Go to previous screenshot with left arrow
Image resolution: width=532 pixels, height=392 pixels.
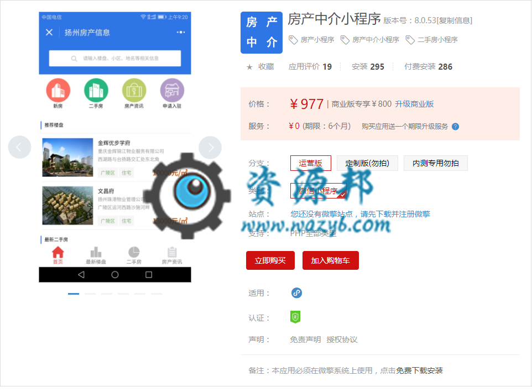19,147
